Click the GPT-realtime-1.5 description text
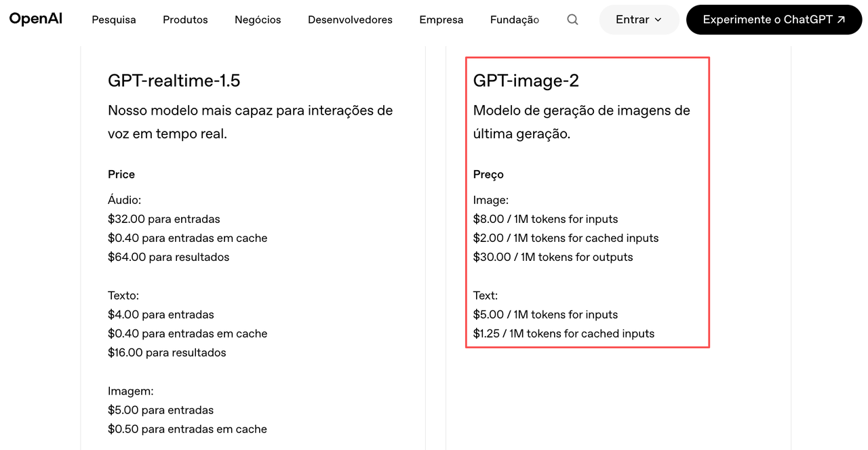 (x=250, y=122)
